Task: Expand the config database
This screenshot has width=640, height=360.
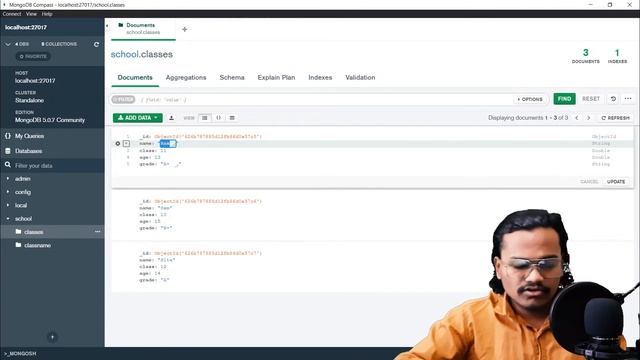Action: (x=8, y=192)
